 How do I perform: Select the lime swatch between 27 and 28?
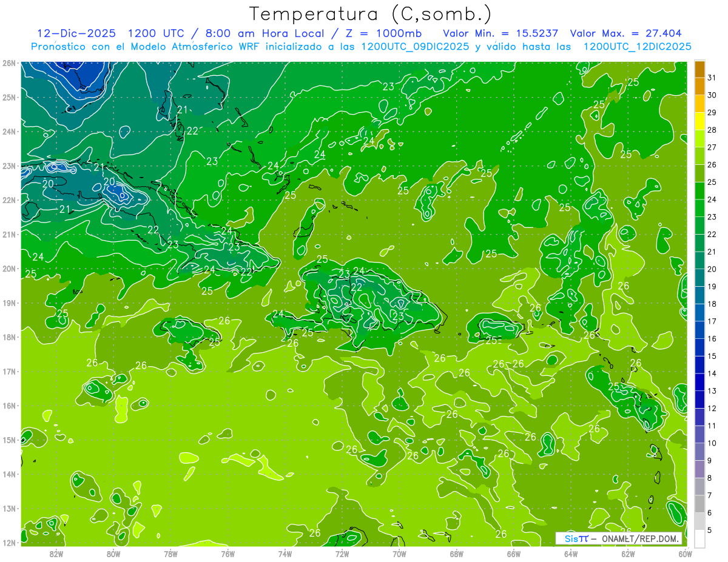tap(699, 139)
